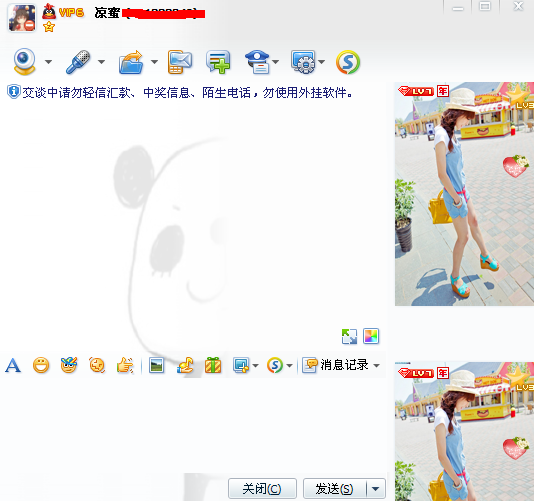Create discussion group with green plus icon
The width and height of the screenshot is (534, 501).
coord(218,62)
